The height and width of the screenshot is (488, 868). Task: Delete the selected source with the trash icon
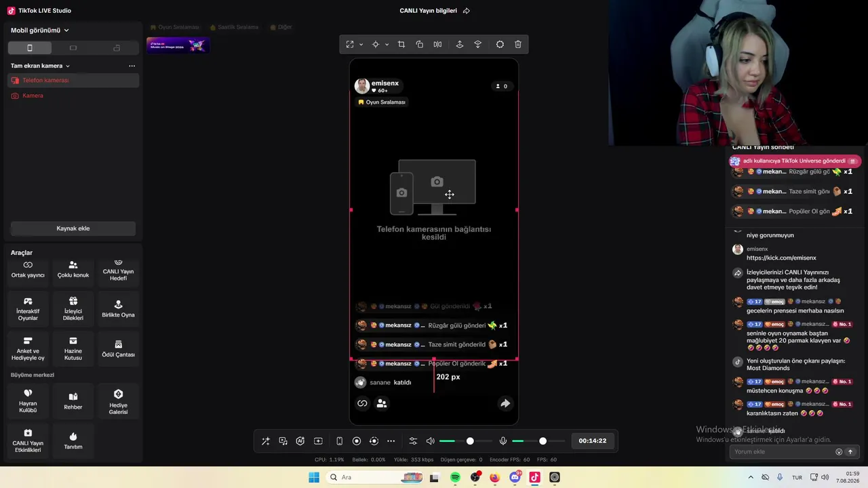[518, 45]
